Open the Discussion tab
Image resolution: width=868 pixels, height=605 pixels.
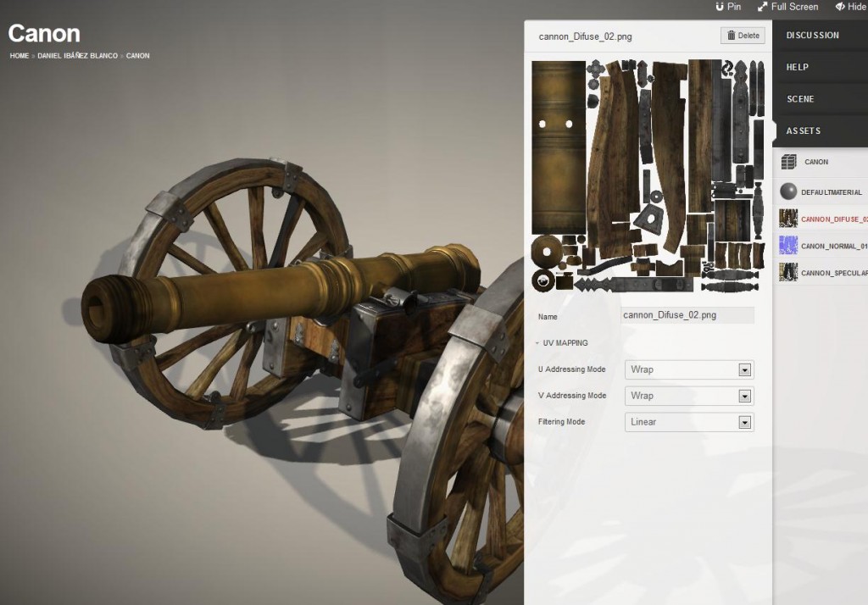pos(813,36)
